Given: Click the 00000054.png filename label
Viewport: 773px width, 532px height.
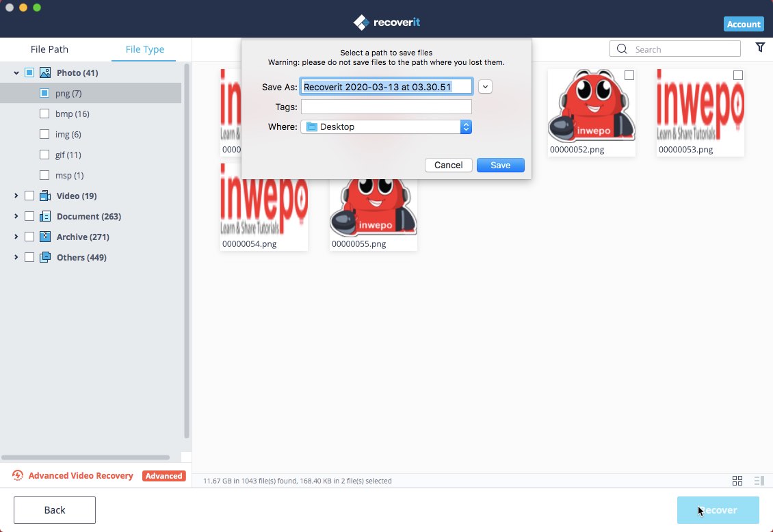Looking at the screenshot, I should pyautogui.click(x=249, y=244).
